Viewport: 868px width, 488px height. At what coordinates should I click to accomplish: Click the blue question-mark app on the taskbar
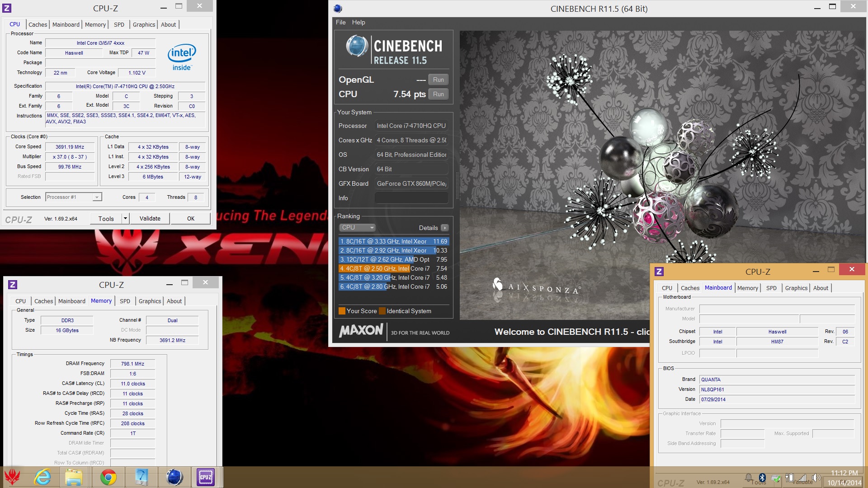[x=142, y=477]
